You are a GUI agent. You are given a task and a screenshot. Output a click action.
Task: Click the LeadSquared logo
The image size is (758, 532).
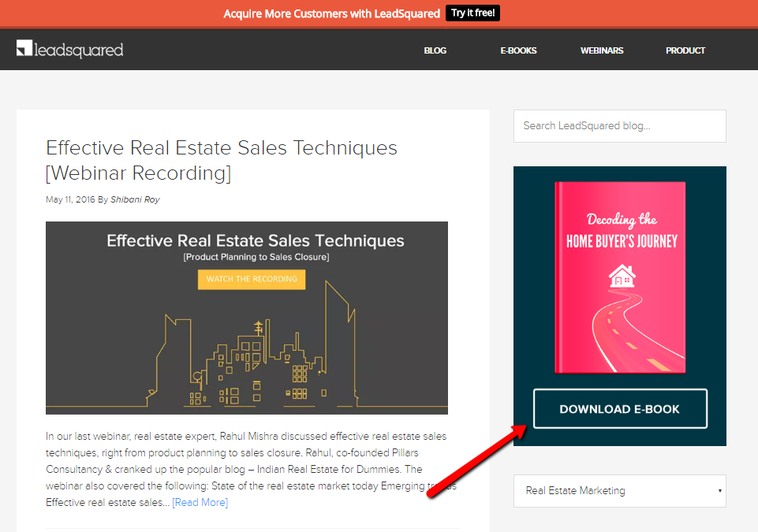(70, 50)
